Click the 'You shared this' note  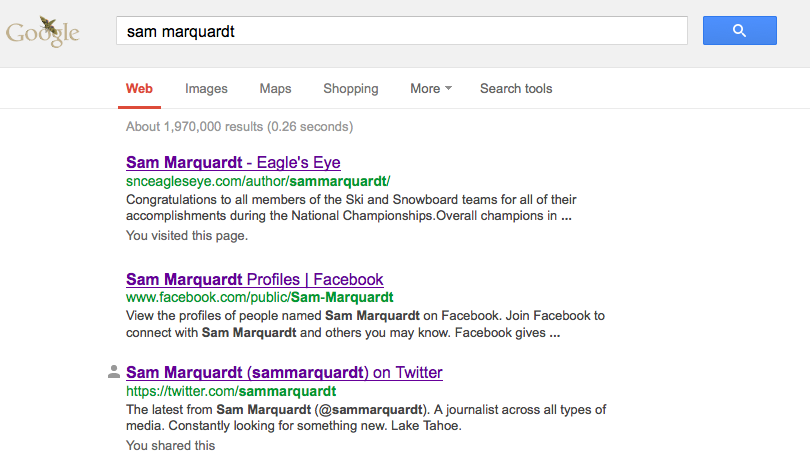[170, 446]
